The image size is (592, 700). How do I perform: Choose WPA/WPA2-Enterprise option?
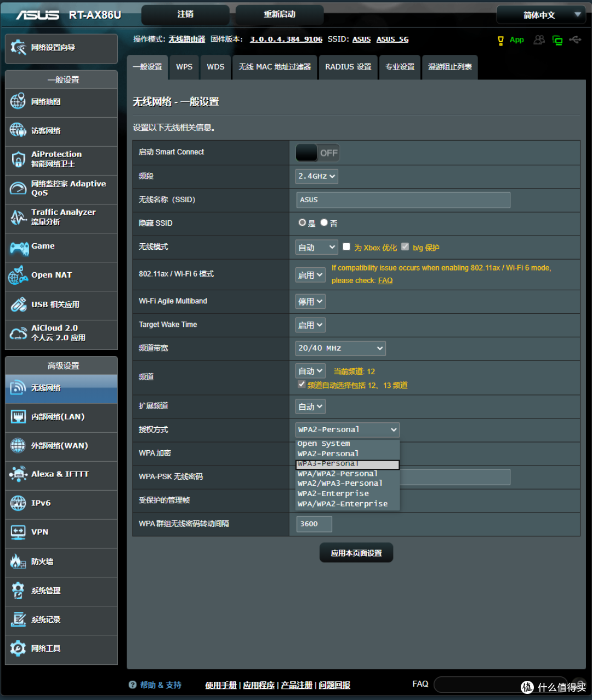pyautogui.click(x=348, y=504)
